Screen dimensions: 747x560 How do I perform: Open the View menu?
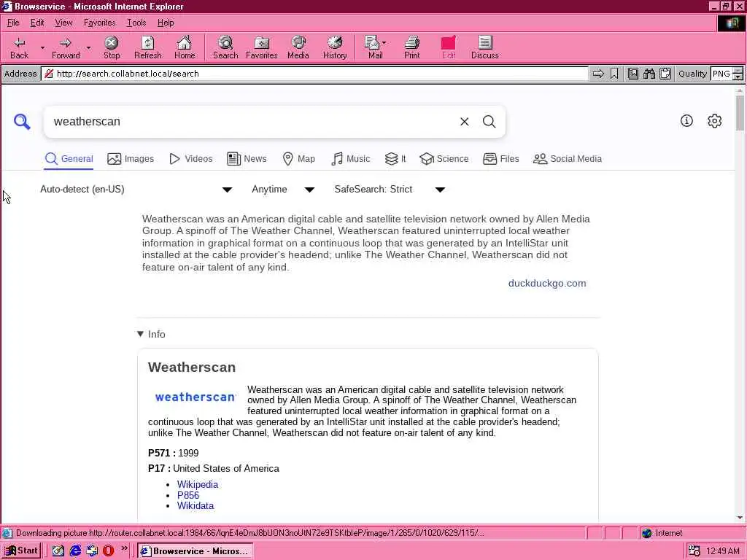tap(63, 23)
